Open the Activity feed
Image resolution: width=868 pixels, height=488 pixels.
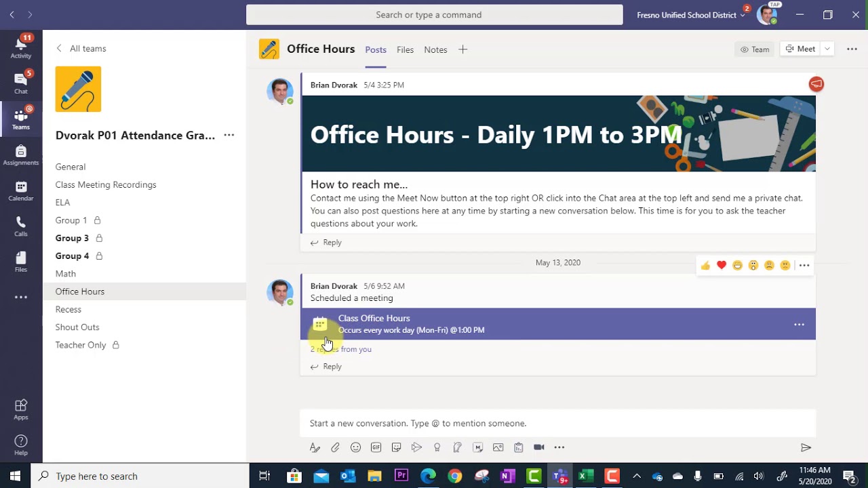point(21,46)
